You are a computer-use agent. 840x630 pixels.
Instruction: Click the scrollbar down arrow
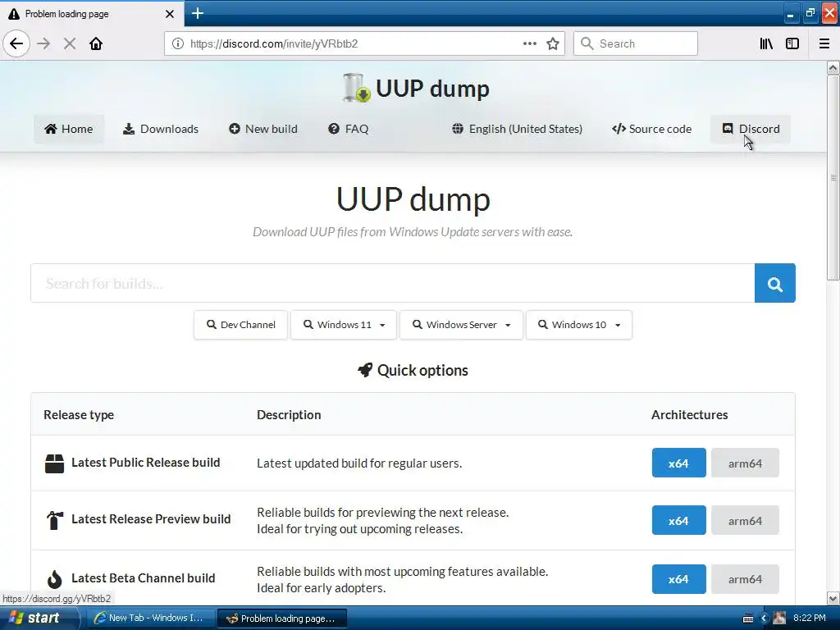(833, 598)
